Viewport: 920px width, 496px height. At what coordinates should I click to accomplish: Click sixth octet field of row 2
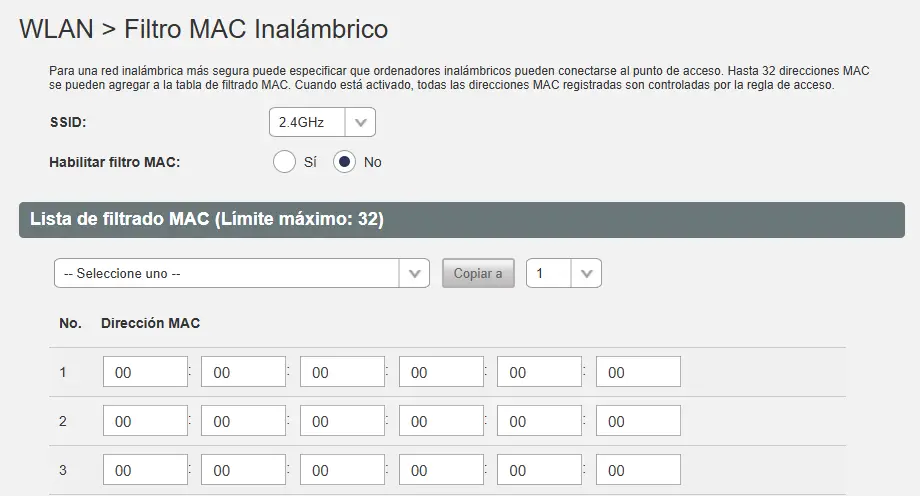tap(638, 420)
